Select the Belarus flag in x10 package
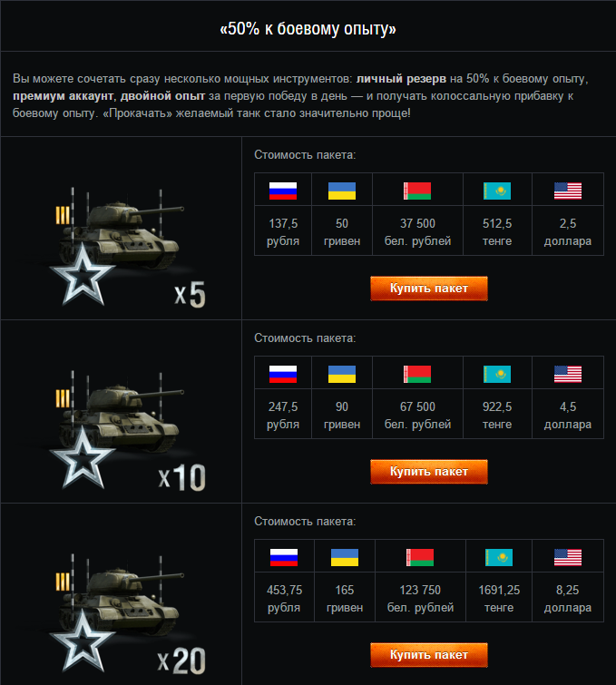Viewport: 616px width, 685px height. pos(417,374)
